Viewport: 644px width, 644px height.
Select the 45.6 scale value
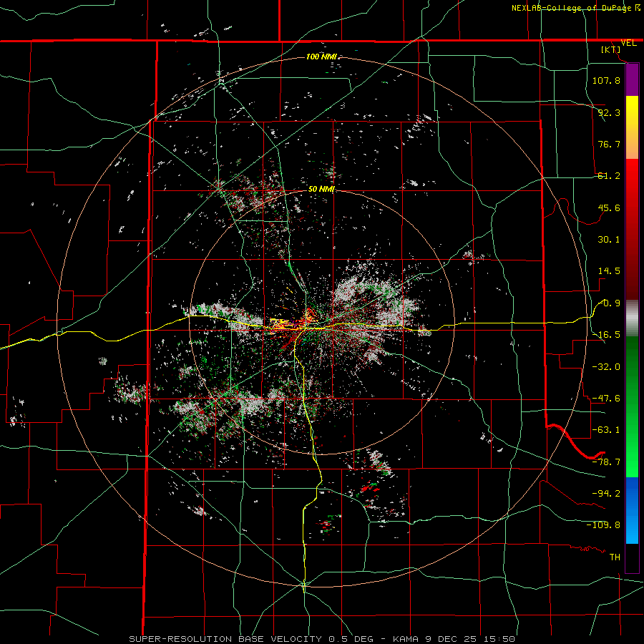[609, 208]
